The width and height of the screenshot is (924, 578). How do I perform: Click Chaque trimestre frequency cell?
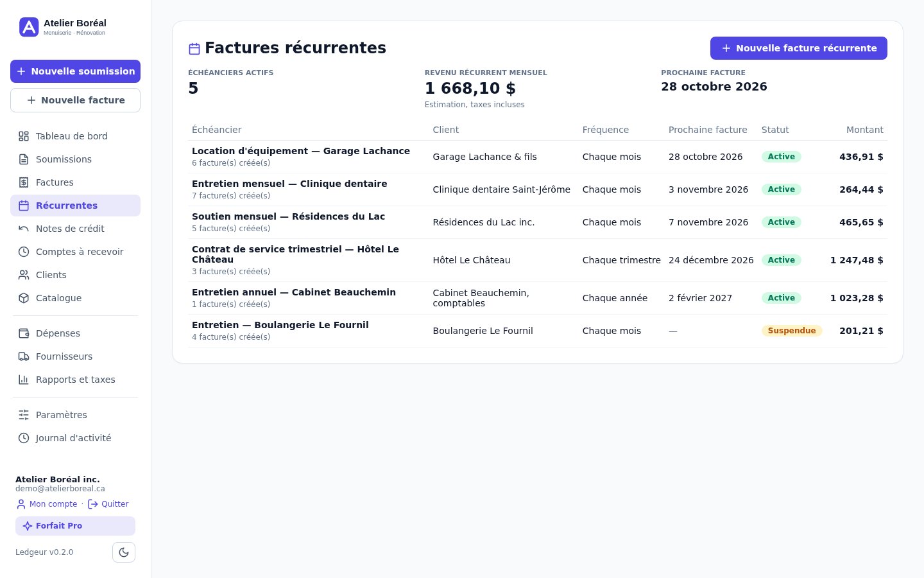click(x=621, y=260)
